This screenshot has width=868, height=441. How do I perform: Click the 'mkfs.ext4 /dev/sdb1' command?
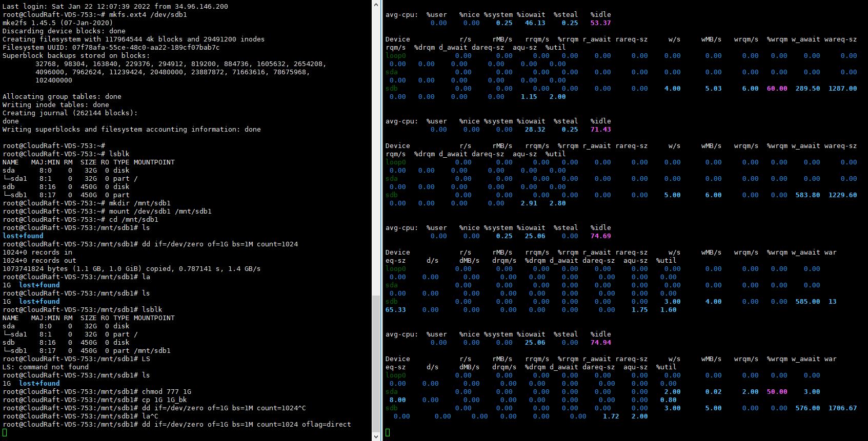coord(148,15)
